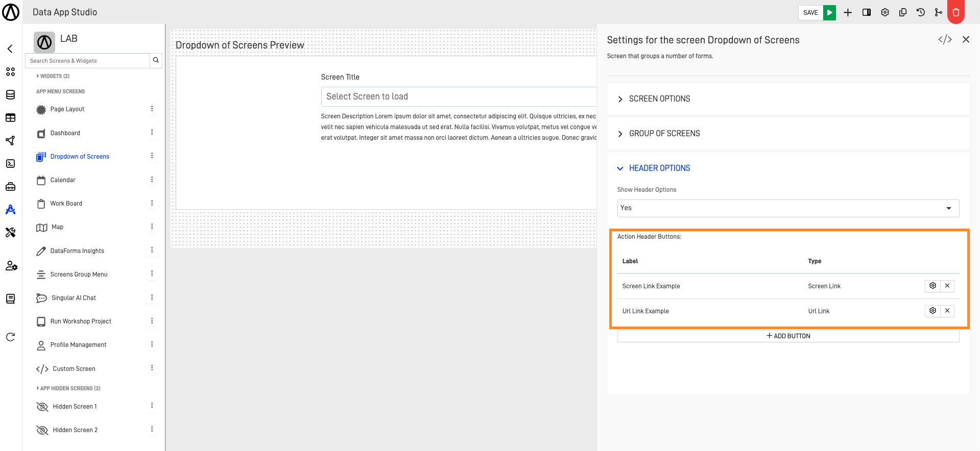This screenshot has width=980, height=451.
Task: Select the Custom Screen item
Action: (74, 369)
